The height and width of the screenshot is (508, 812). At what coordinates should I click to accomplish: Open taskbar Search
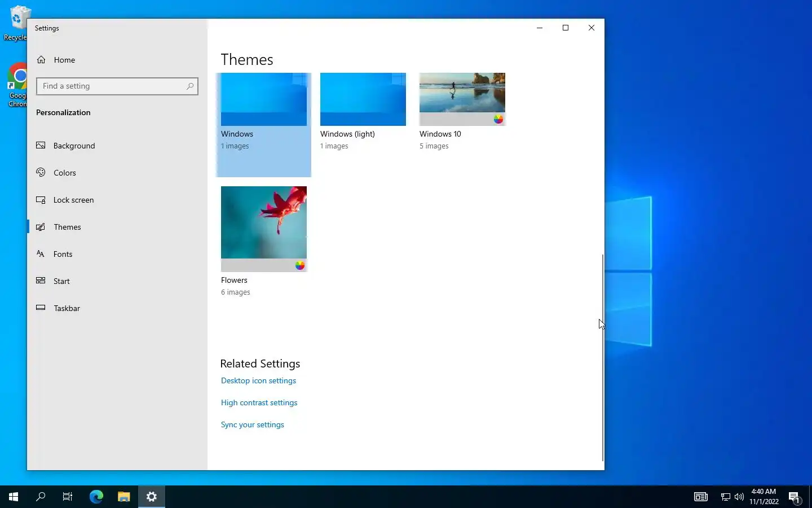[41, 497]
